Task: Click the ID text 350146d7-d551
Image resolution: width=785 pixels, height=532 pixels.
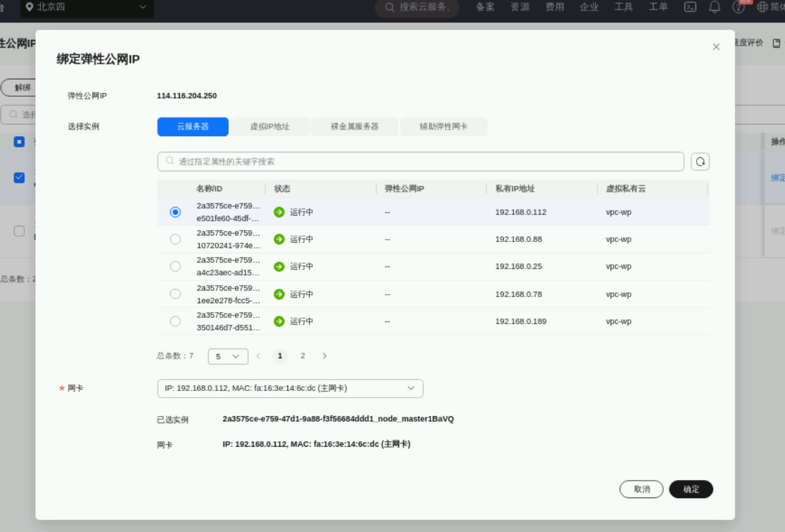Action: (228, 327)
